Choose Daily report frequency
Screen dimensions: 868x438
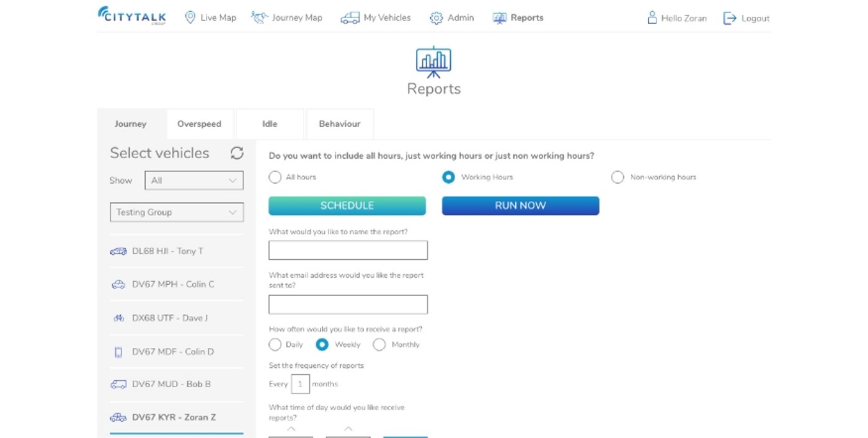(275, 344)
